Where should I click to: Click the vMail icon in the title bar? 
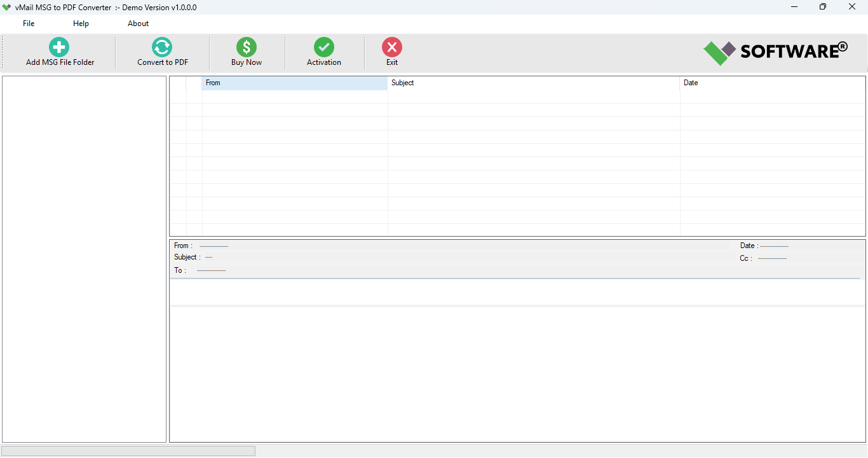6,7
